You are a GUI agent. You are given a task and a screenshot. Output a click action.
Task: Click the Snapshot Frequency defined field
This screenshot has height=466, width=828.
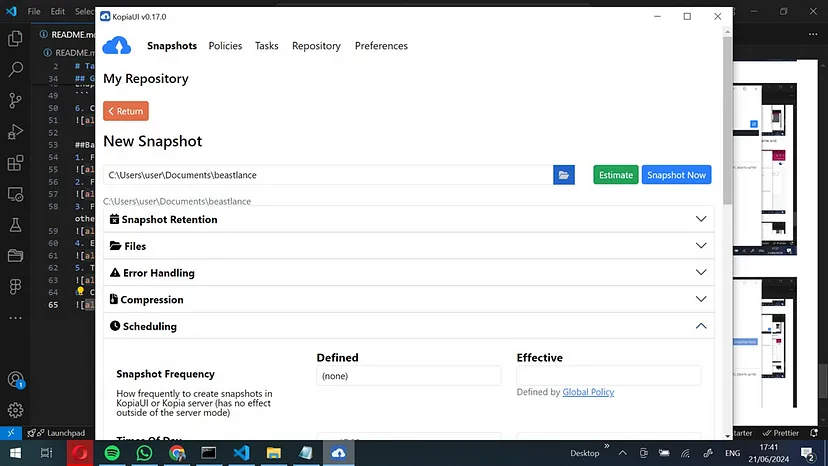408,376
